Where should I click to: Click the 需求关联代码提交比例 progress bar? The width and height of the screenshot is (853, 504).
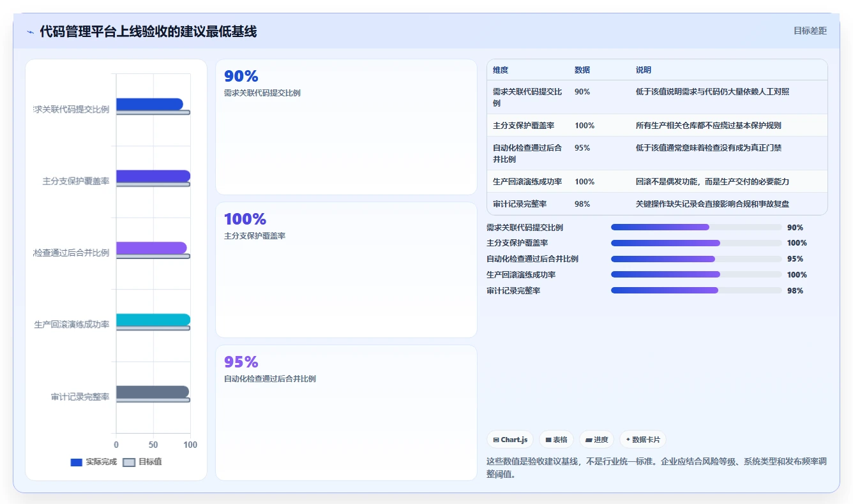[696, 227]
